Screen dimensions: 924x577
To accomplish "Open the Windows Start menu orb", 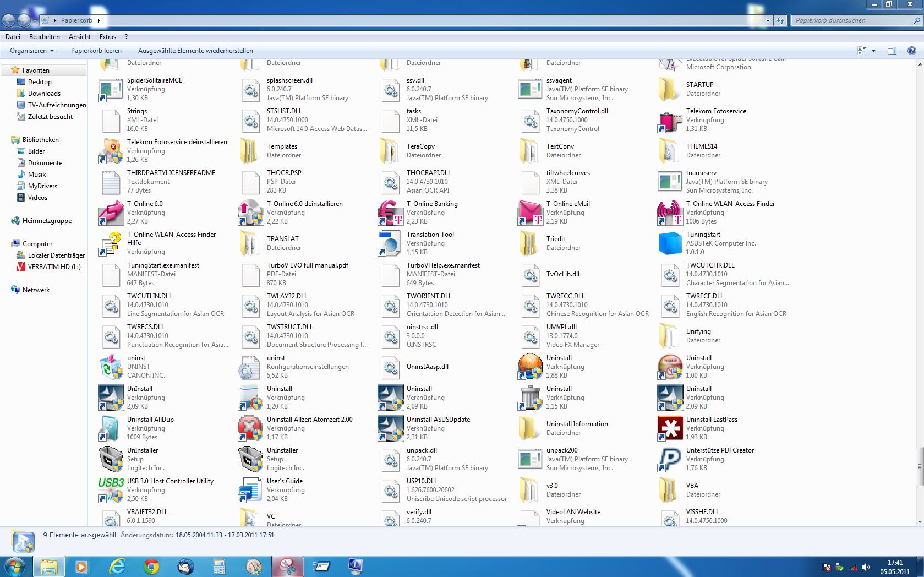I will pos(15,566).
